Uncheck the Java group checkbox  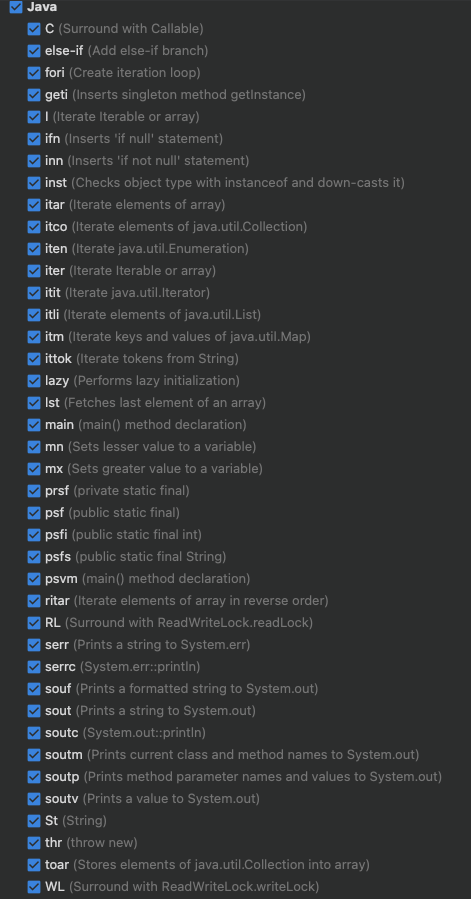click(x=16, y=7)
